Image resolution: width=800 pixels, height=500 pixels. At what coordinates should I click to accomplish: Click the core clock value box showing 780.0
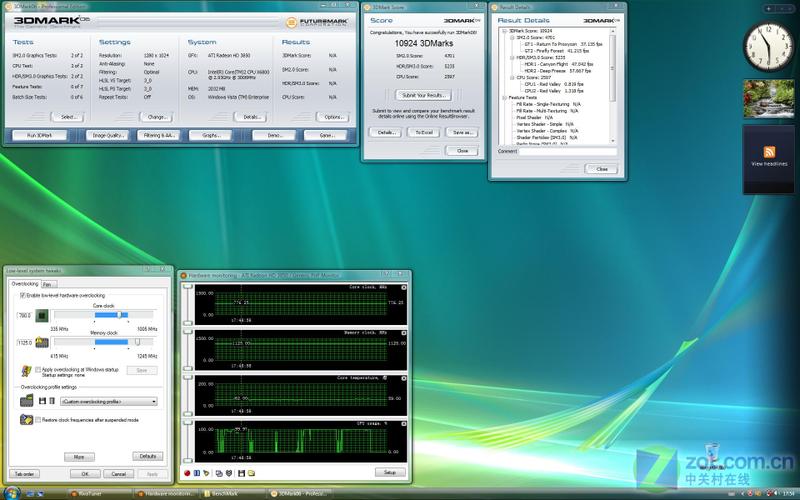(x=24, y=316)
